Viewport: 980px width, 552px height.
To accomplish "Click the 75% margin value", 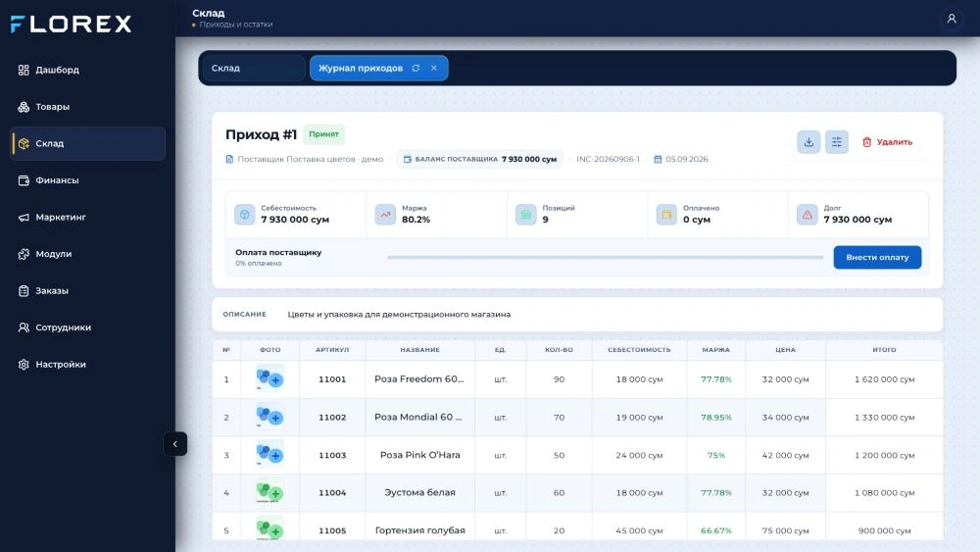I will 715,455.
